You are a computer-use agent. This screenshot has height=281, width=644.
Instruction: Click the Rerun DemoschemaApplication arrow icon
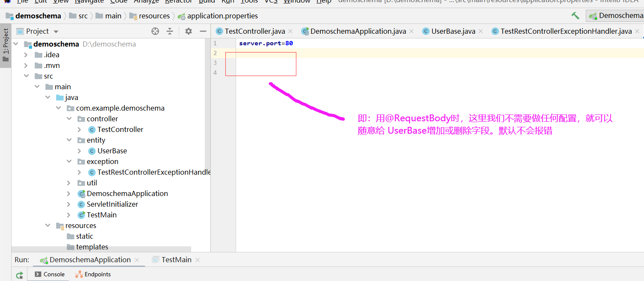coord(19,274)
